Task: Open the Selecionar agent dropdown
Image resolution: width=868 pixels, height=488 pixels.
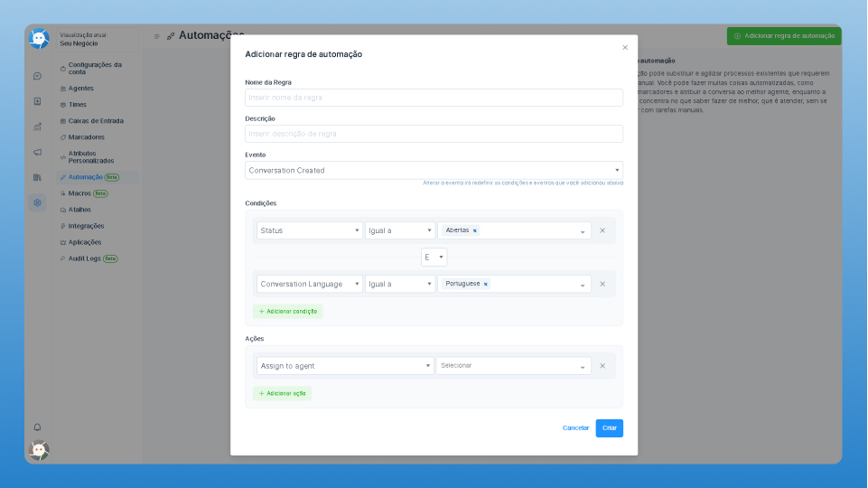Action: (513, 366)
